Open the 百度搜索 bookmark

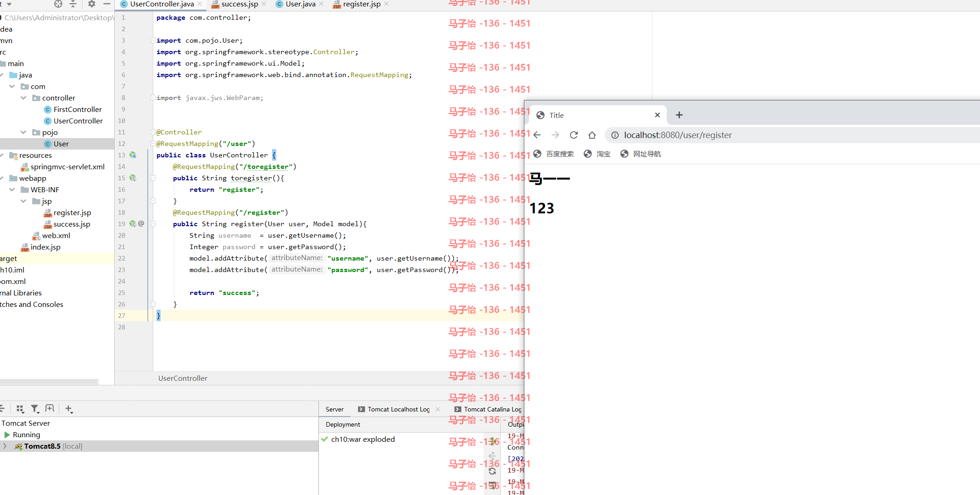point(554,154)
